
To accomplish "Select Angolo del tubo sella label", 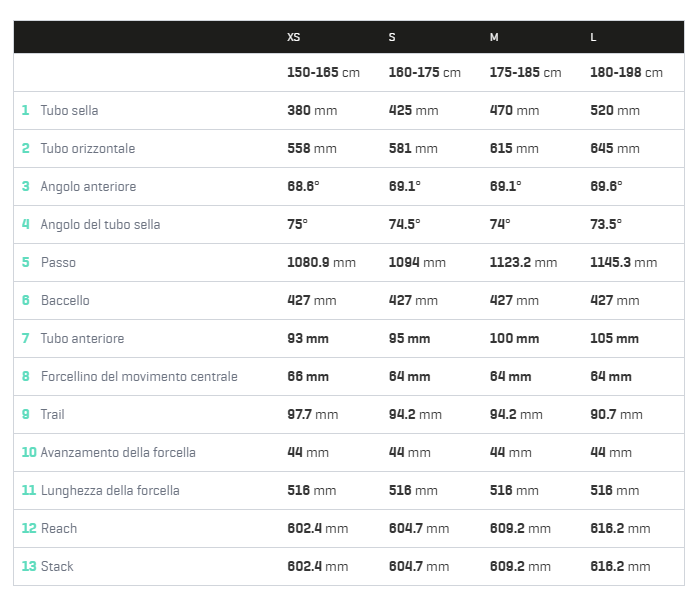I will [x=100, y=224].
